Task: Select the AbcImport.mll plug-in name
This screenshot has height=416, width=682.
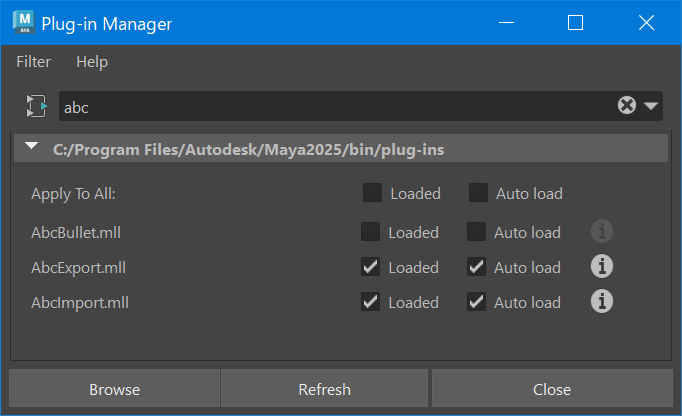Action: (x=80, y=302)
